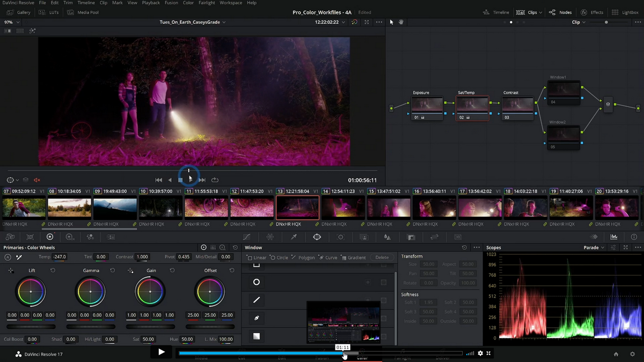Open the Timeline menu

click(x=86, y=3)
